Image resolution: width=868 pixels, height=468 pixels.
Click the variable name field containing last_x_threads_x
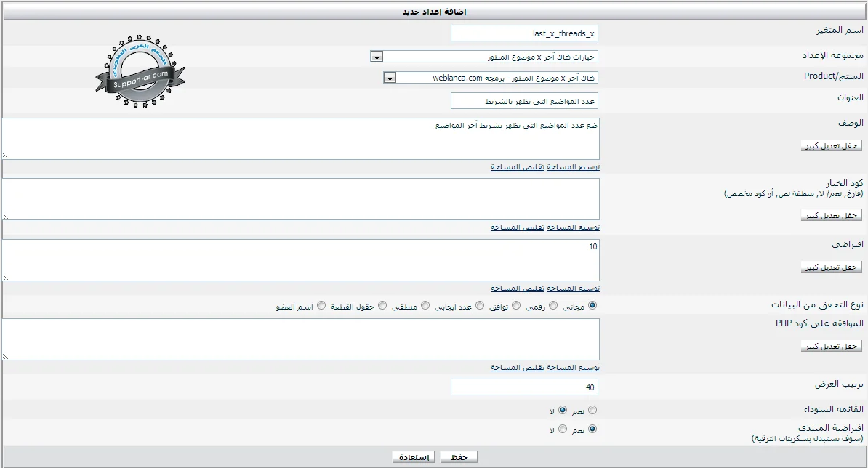[524, 33]
